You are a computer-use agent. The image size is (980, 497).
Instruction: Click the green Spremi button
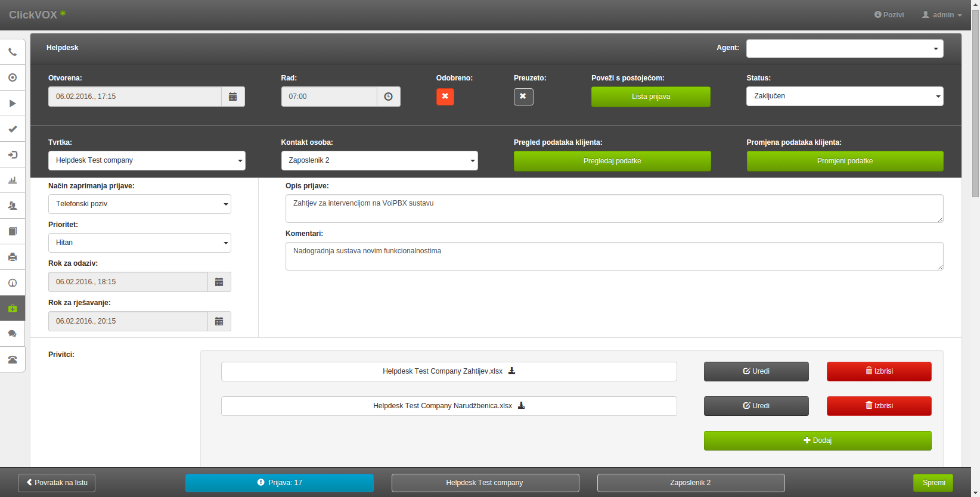click(933, 483)
